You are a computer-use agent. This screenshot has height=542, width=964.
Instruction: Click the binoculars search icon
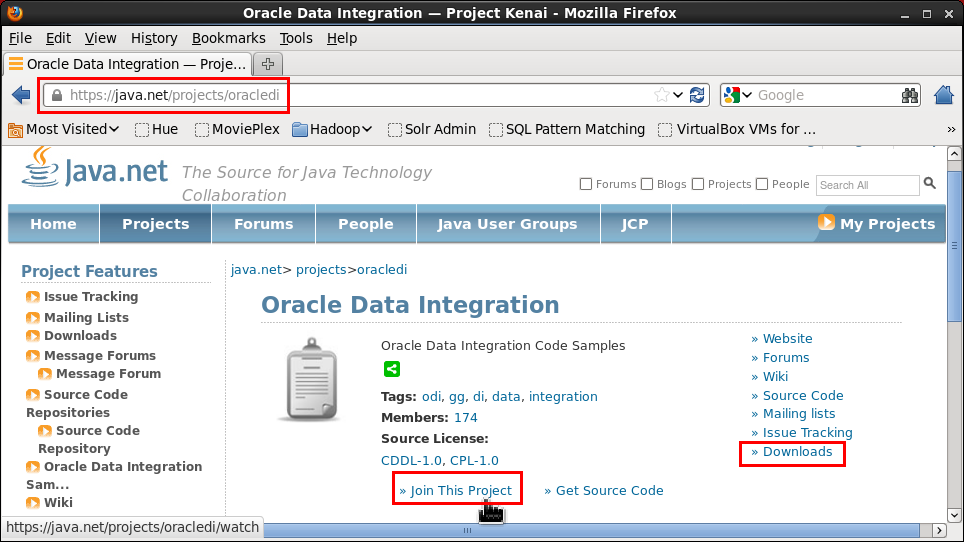pos(909,95)
